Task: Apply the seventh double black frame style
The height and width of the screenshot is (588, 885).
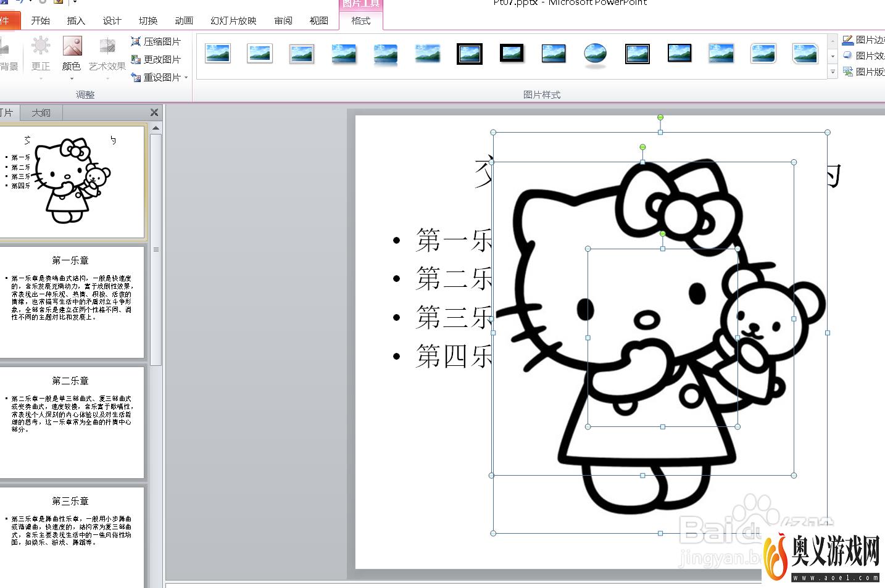Action: tap(470, 54)
